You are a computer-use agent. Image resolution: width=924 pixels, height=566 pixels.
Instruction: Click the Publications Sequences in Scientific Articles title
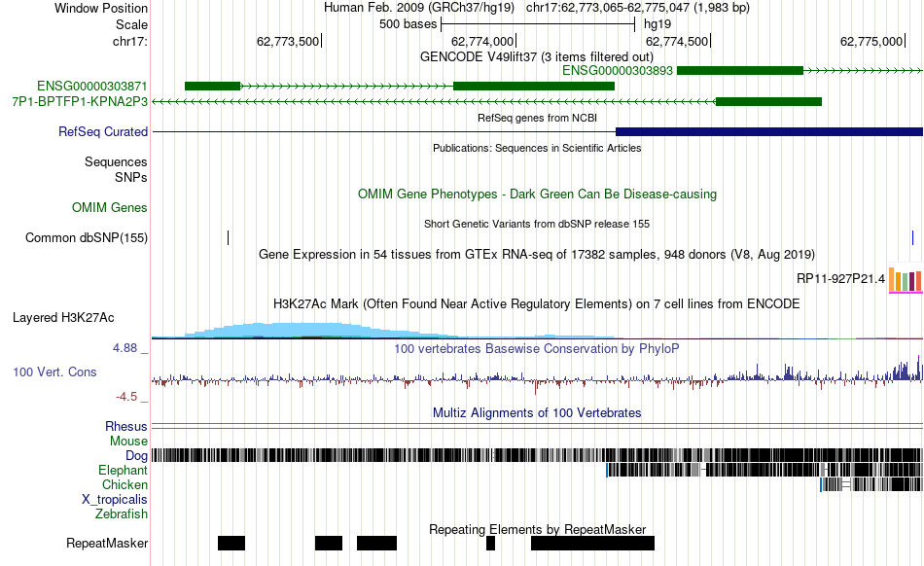point(537,148)
